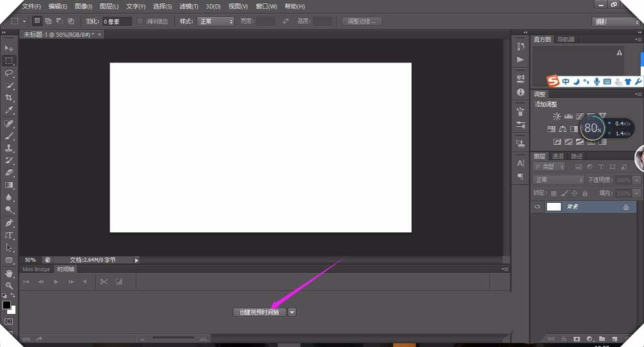This screenshot has width=644, height=347.
Task: Switch to the Mini Bridge tab
Action: [x=37, y=269]
